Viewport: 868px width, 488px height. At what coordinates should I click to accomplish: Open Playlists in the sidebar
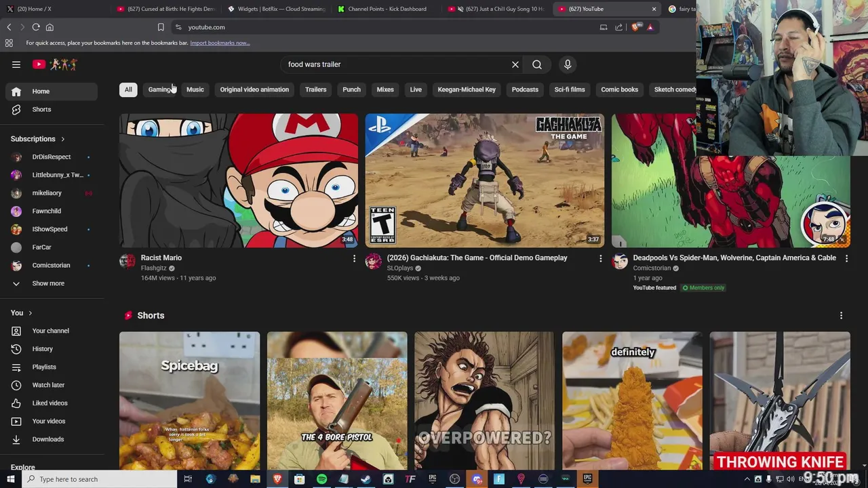pyautogui.click(x=52, y=367)
